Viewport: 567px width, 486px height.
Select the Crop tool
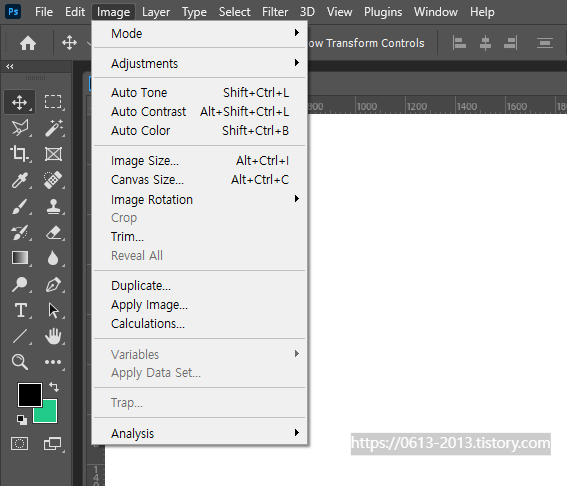pos(19,154)
